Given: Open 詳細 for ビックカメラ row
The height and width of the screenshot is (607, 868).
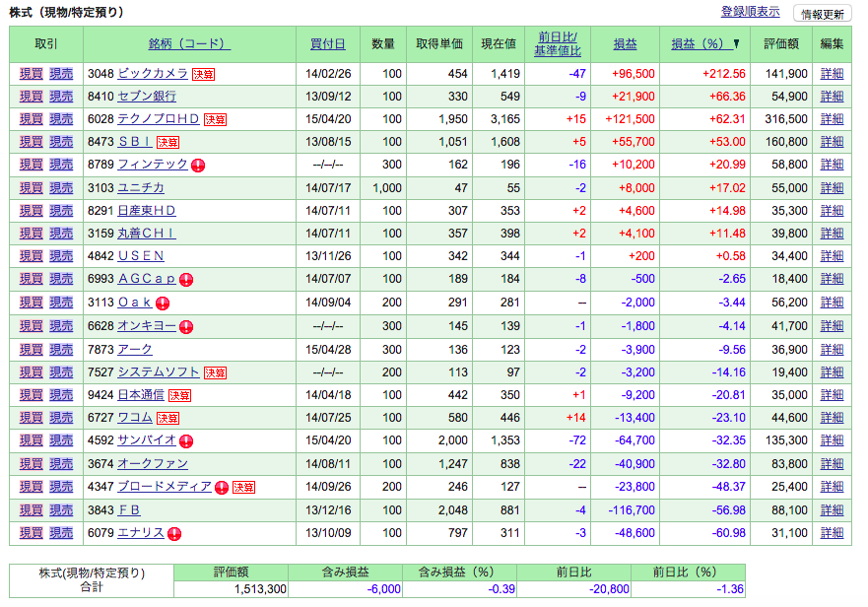Looking at the screenshot, I should (x=832, y=74).
